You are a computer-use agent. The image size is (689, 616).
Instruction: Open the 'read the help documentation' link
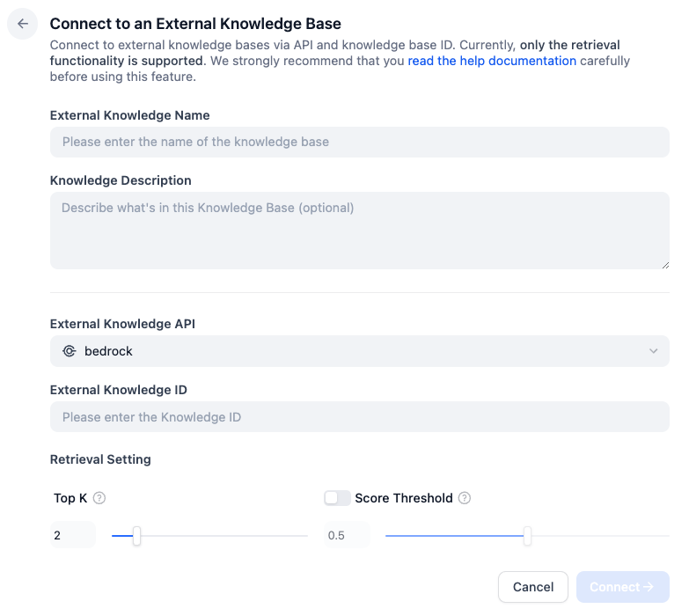[492, 61]
